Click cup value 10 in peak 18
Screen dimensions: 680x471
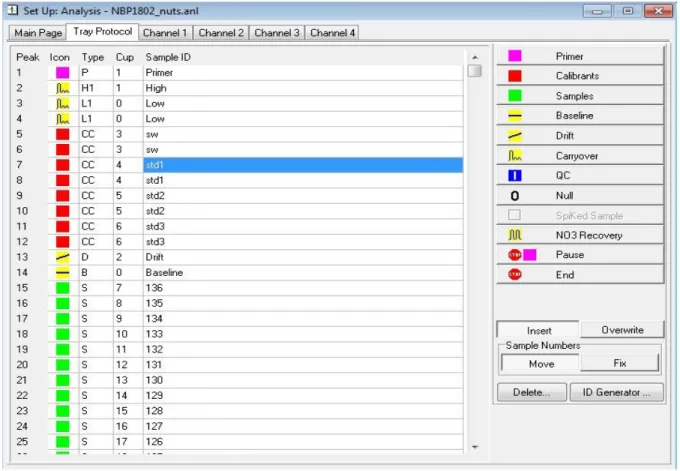tap(121, 334)
